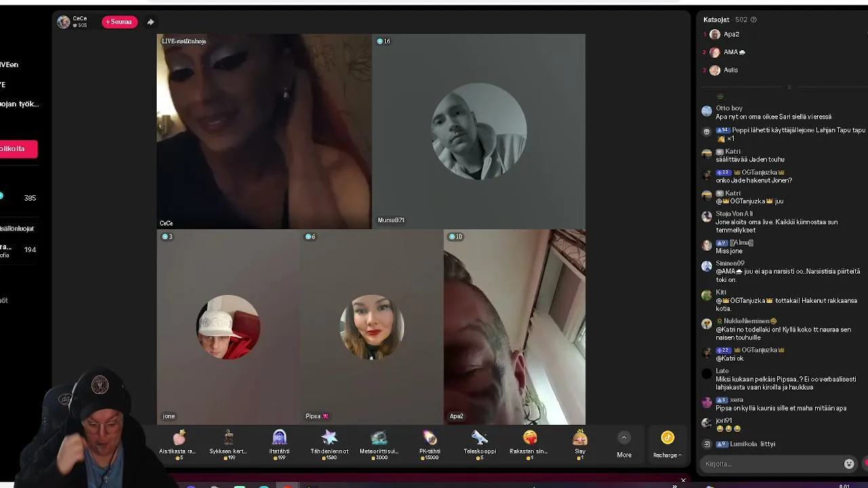
Task: Open jori91's chat avatar
Action: pyautogui.click(x=707, y=424)
